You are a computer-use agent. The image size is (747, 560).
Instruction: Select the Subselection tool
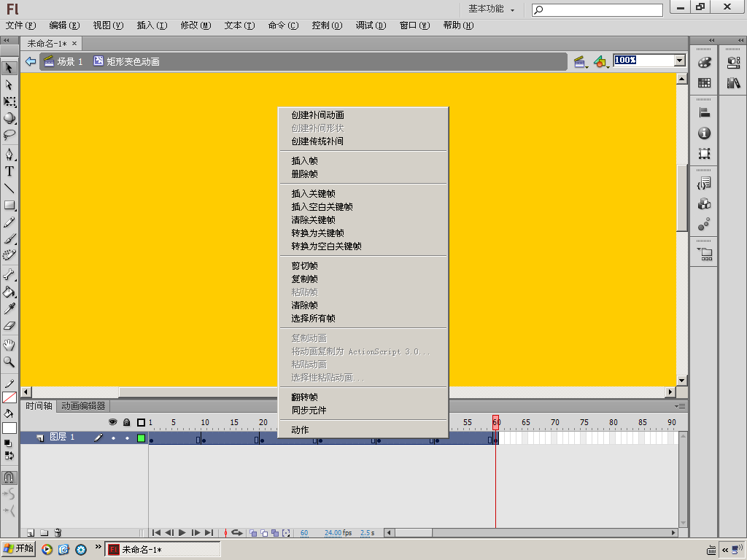9,85
